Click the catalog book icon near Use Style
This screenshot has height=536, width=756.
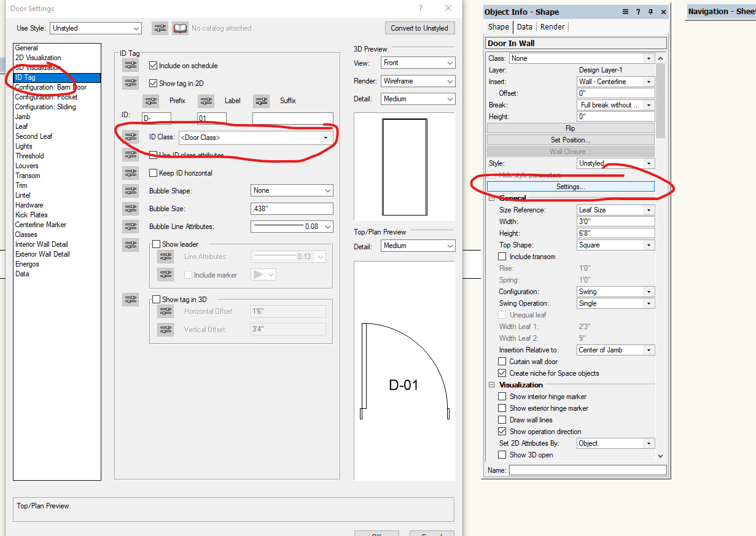[x=179, y=28]
